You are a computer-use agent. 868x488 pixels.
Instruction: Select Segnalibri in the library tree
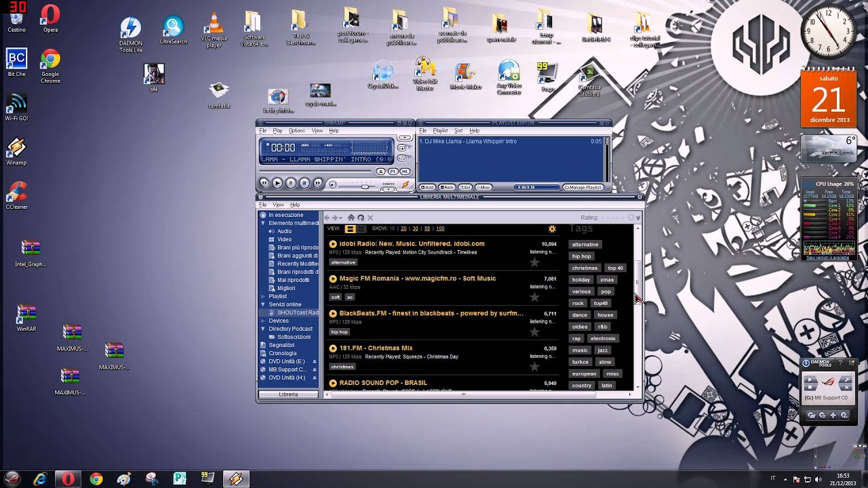(281, 345)
